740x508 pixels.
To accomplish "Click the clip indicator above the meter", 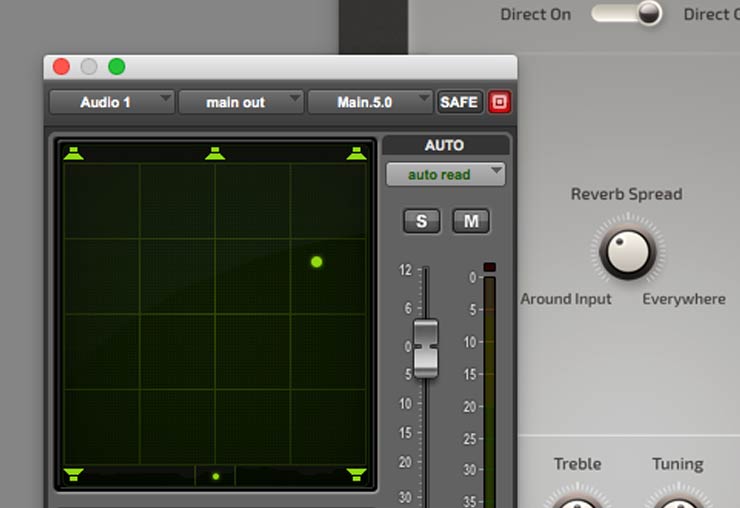I will pos(490,267).
